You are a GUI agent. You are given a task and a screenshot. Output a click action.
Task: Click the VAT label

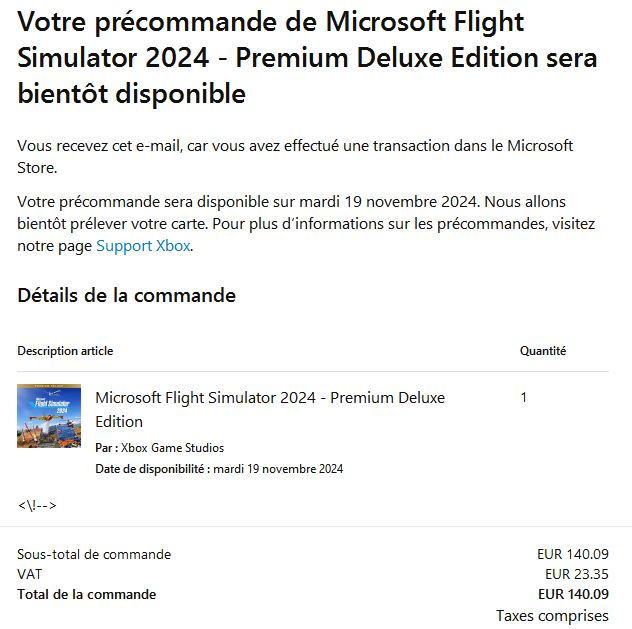click(x=29, y=574)
